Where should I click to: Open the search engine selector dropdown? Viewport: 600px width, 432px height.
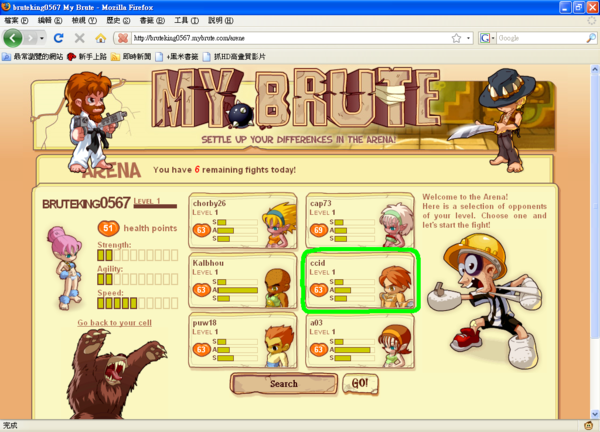[x=487, y=38]
